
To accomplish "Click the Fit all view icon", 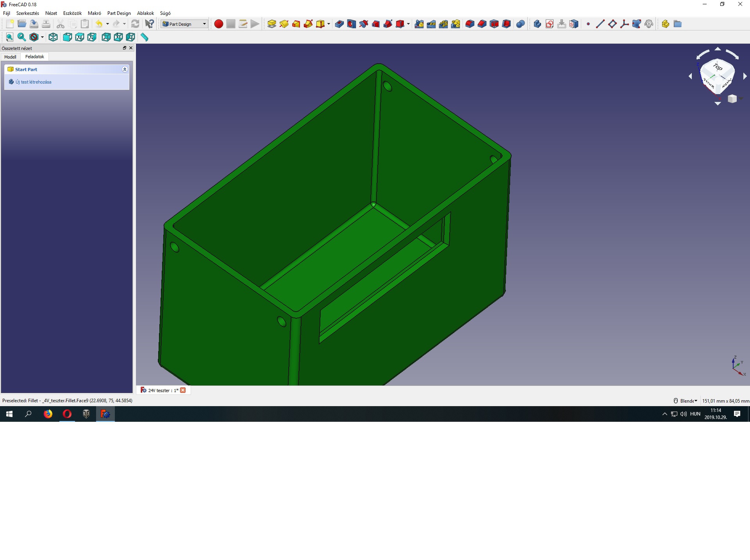I will [x=9, y=37].
